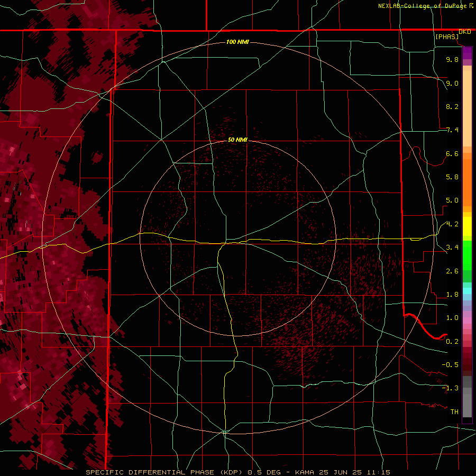Click the 5.8 value on color scale
Screen dimensions: 476x476
tap(452, 177)
